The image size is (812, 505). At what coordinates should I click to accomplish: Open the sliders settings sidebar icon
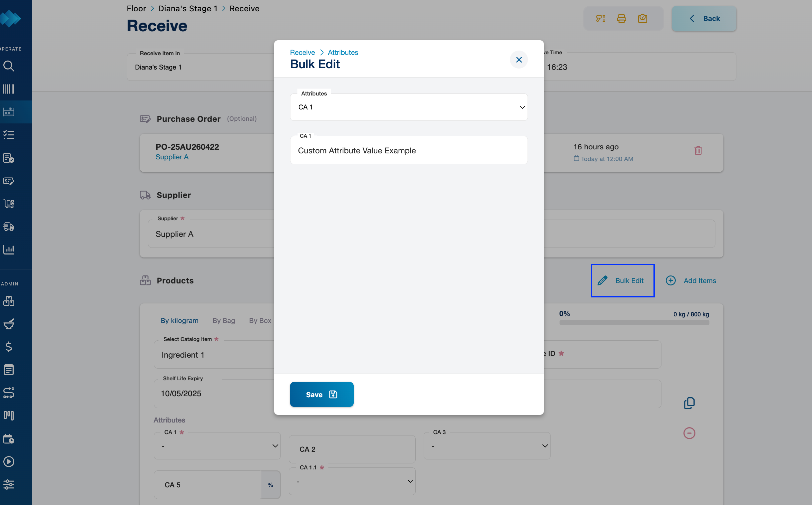coord(9,484)
